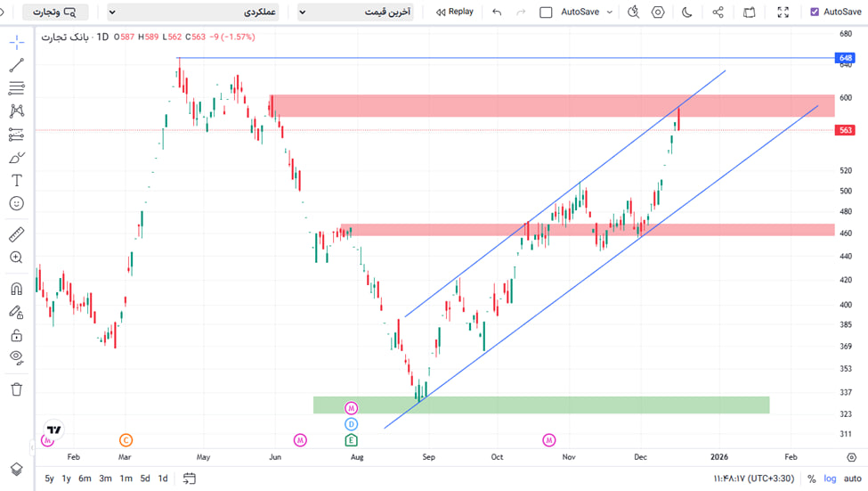The height and width of the screenshot is (491, 868).
Task: Open the time axis settings gear
Action: tap(851, 457)
